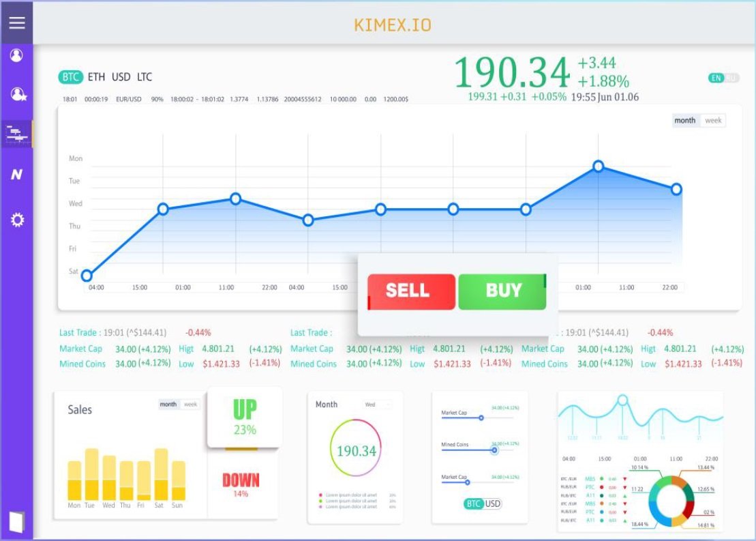Click the 18.44 % donut label

(x=640, y=524)
